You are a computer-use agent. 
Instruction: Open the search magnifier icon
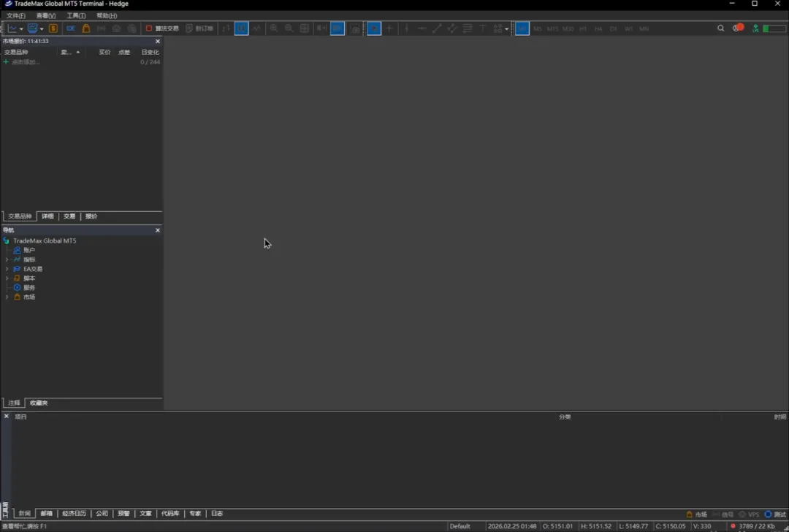point(720,28)
